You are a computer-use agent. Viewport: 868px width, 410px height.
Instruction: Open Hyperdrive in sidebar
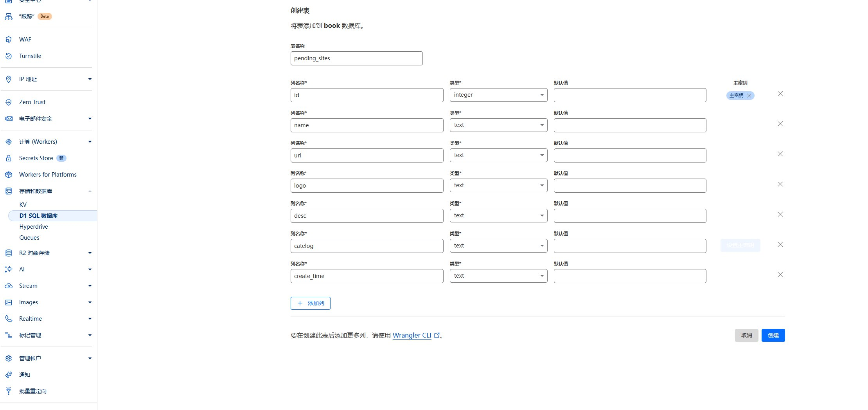[34, 227]
